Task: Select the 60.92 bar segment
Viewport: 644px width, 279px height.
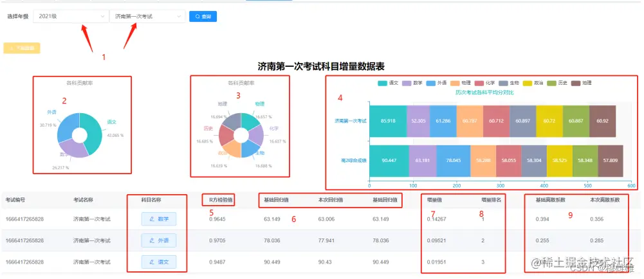Action: 603,121
